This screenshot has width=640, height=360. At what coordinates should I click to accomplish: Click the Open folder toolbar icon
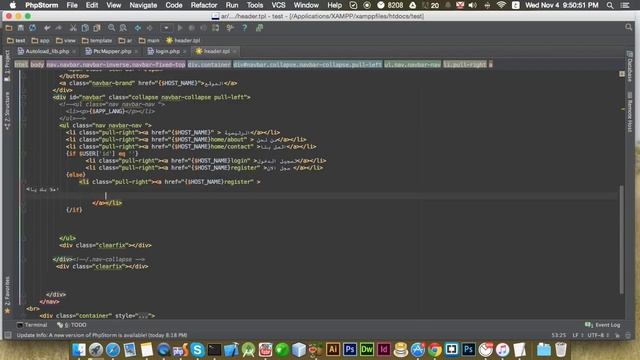coord(9,28)
